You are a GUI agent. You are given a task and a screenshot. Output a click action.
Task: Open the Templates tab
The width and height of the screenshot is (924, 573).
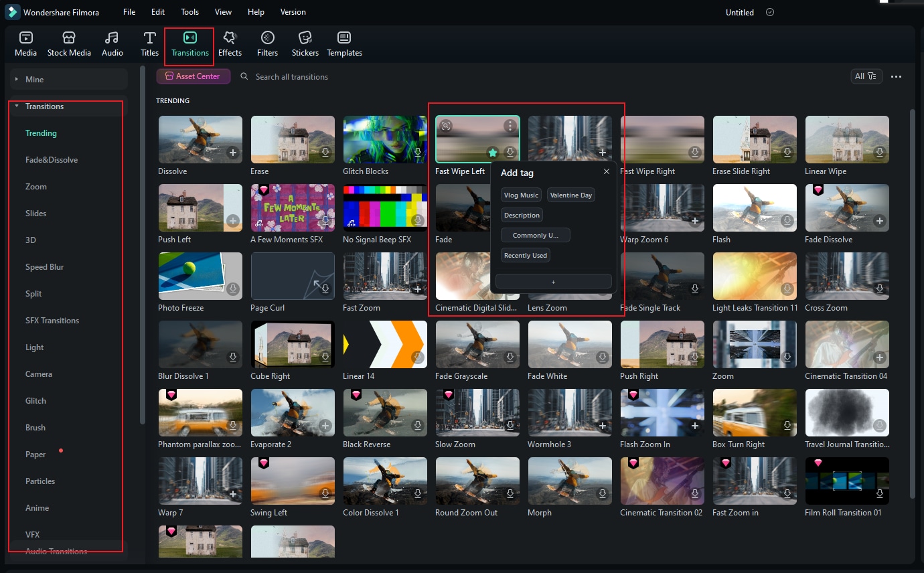click(344, 44)
